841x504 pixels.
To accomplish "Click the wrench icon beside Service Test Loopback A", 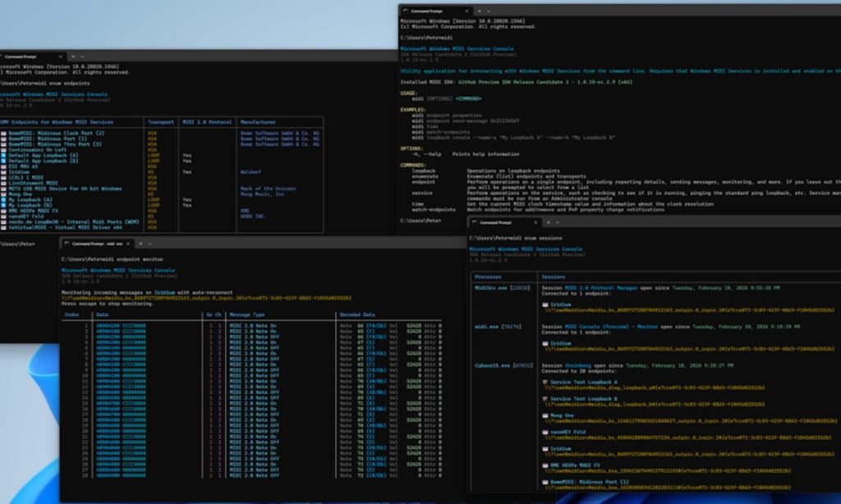I will tap(545, 382).
